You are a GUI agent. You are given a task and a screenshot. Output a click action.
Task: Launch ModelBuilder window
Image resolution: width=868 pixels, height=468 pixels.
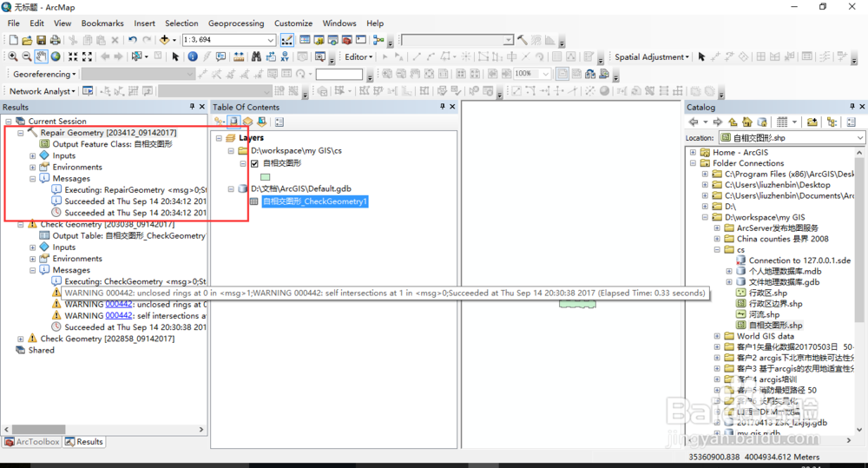coord(378,40)
